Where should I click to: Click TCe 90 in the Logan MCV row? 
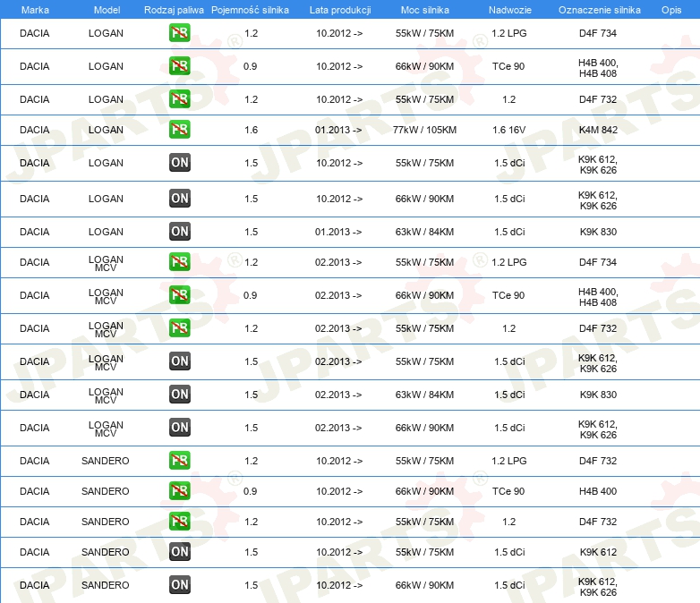coord(508,295)
